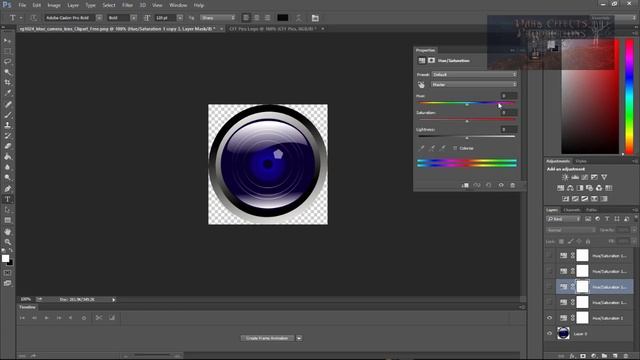Screen dimensions: 640x360
Task: Click the Hue value input field
Action: 509,96
